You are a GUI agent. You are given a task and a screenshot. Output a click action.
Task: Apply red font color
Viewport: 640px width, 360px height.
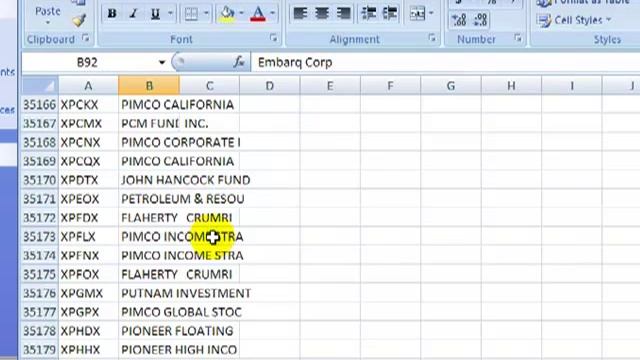click(258, 14)
